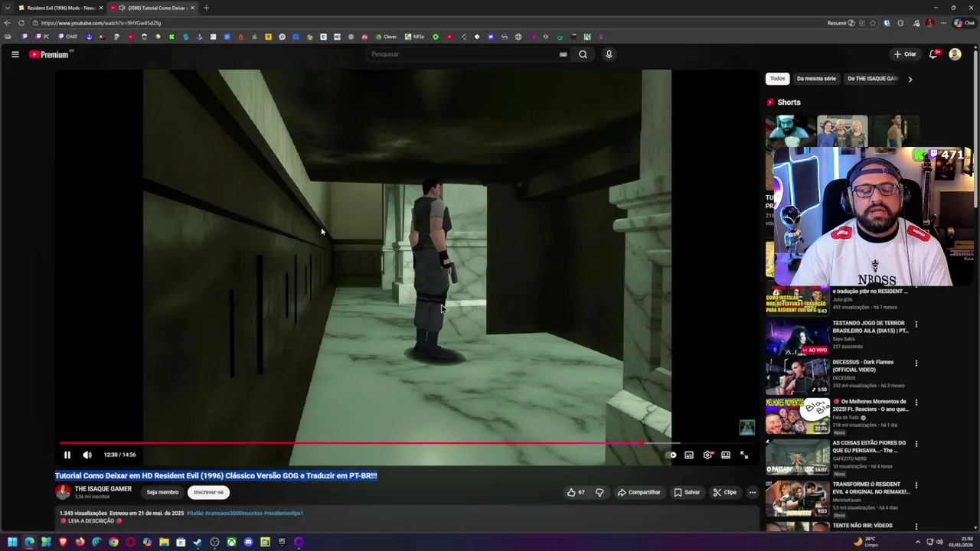Toggle subtitles/closed captions
The height and width of the screenshot is (551, 980).
click(x=689, y=455)
